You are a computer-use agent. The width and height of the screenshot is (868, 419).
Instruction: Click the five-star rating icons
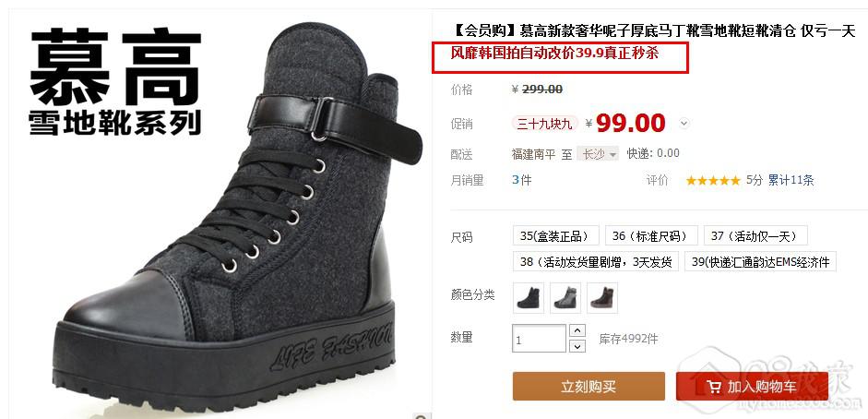point(712,181)
